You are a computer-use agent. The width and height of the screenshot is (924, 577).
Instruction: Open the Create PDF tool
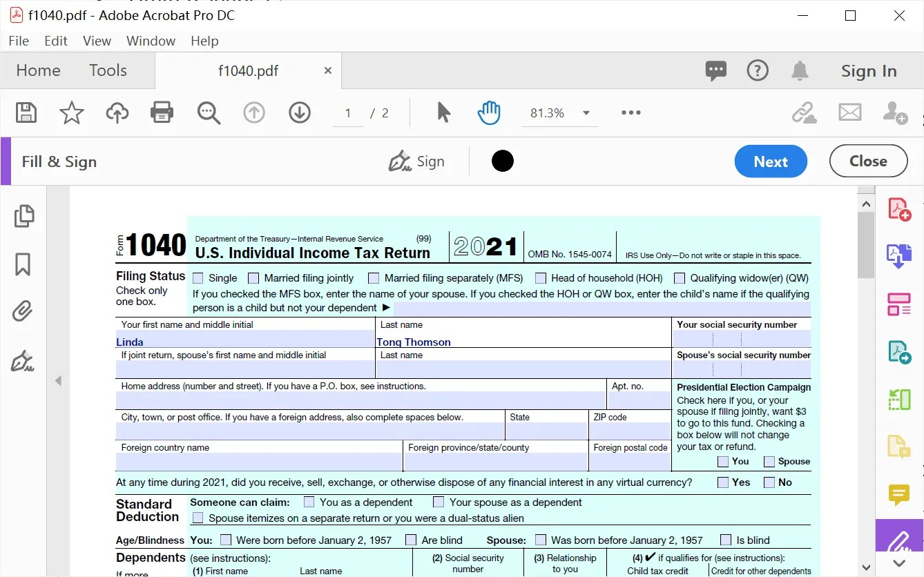pos(898,208)
